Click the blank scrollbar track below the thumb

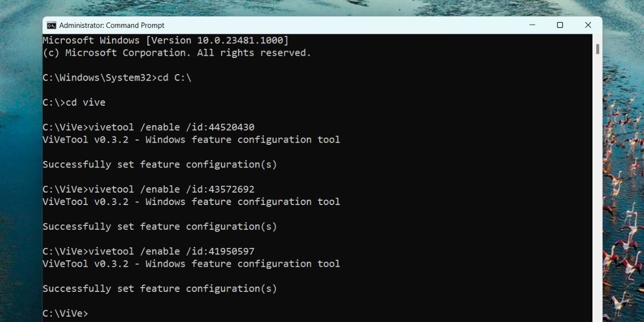[x=597, y=188]
